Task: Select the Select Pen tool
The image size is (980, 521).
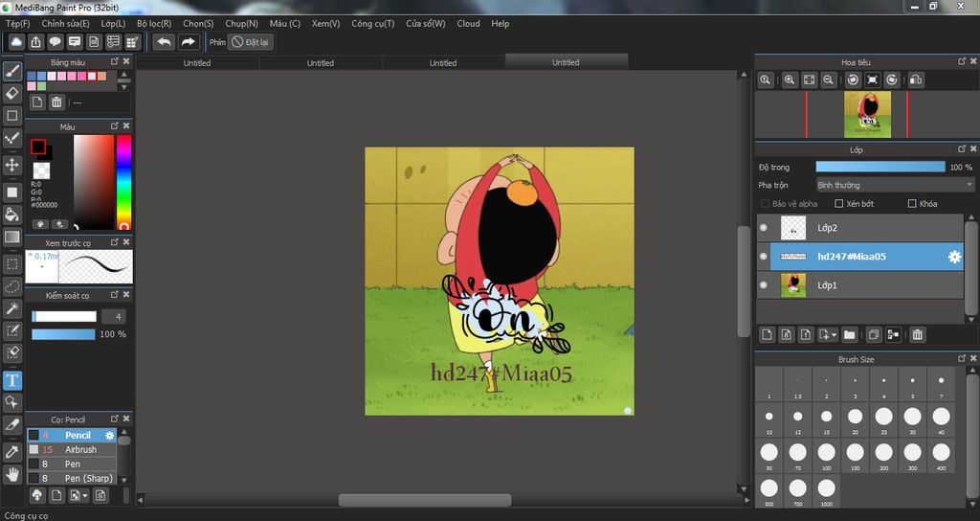Action: coord(11,330)
